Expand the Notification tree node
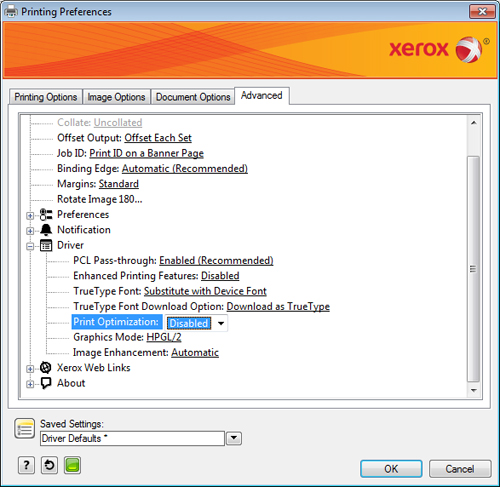Screen dimensions: 500x487 [x=30, y=231]
